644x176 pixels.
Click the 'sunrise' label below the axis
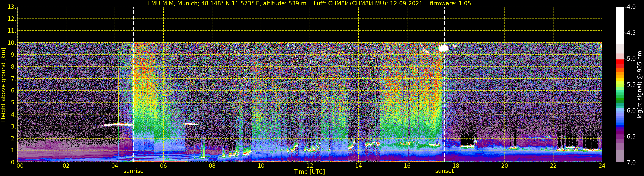(x=133, y=171)
